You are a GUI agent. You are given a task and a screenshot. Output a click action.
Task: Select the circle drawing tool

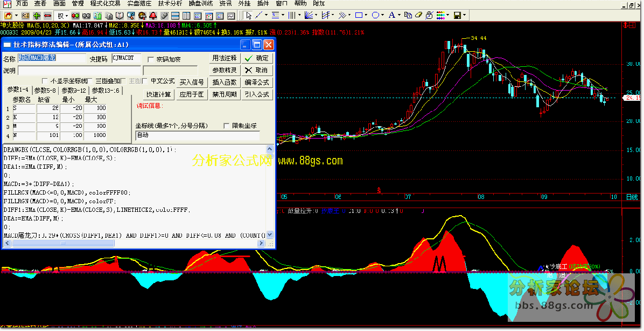click(375, 16)
